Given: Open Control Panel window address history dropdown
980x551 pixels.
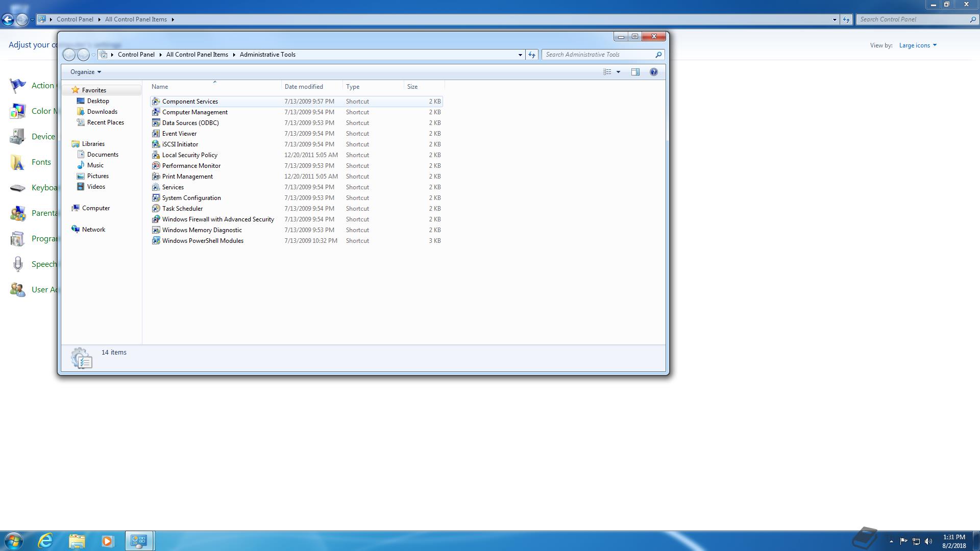Looking at the screenshot, I should [x=835, y=19].
